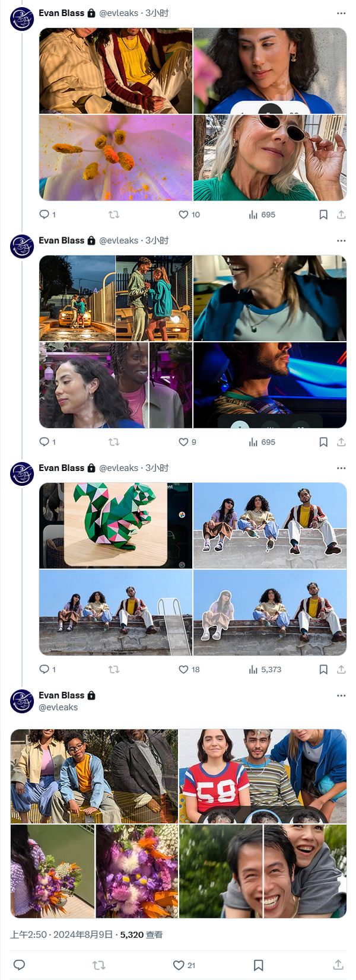View the green origami squirrel photo

coord(116,526)
